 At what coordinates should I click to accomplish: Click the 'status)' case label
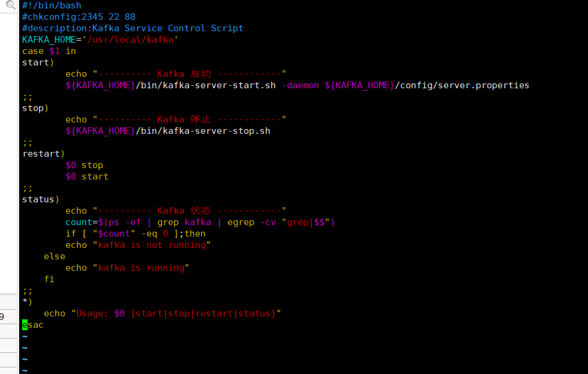click(x=41, y=199)
